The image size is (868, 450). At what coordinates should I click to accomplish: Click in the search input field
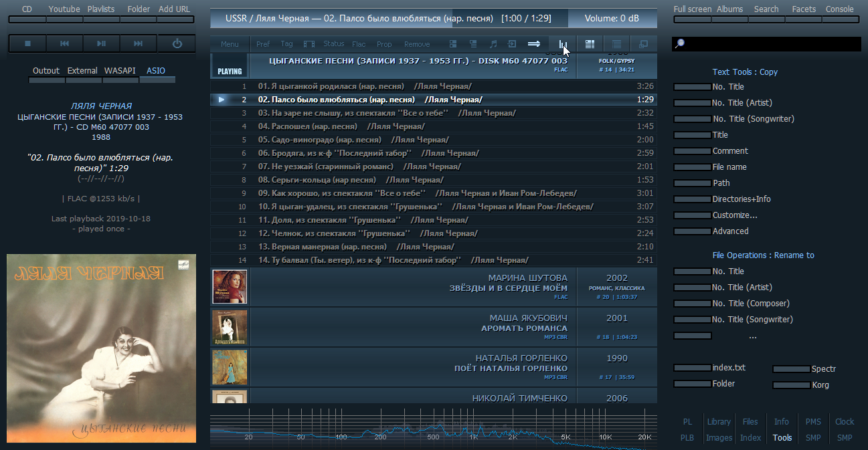[x=770, y=44]
